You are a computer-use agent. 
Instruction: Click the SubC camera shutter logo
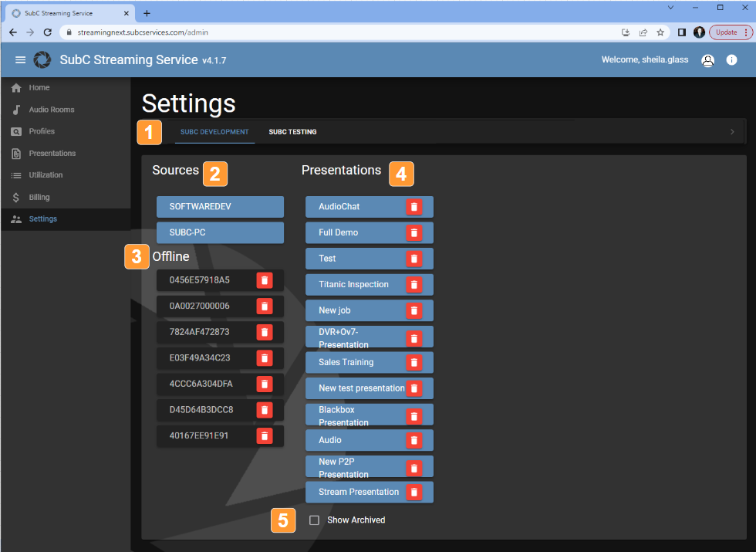coord(42,60)
